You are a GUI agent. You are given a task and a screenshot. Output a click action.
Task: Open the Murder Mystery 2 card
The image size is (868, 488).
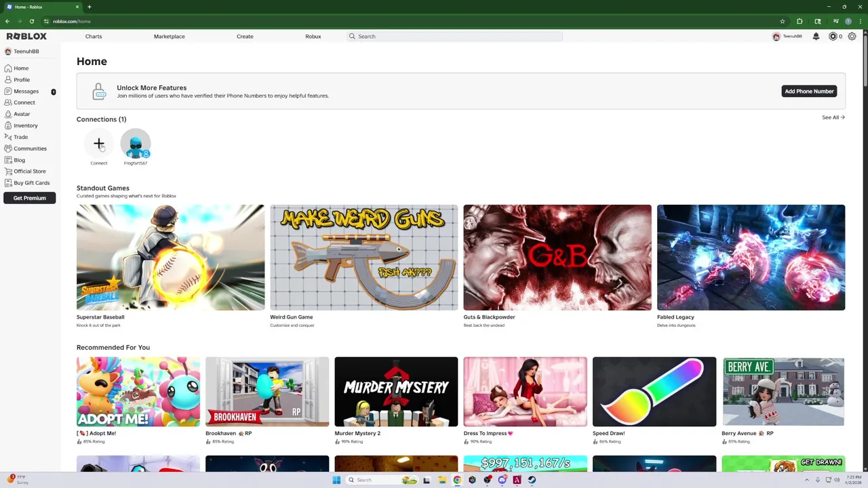pyautogui.click(x=396, y=401)
